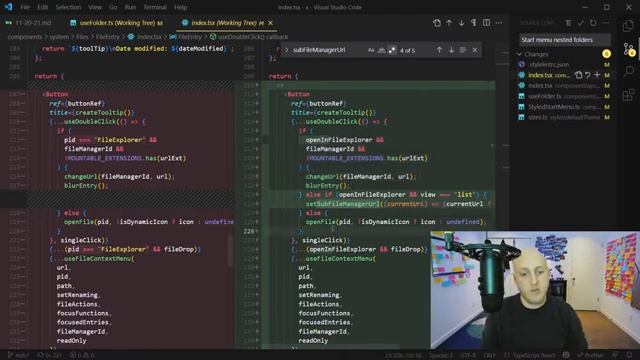Open the Selection menu
Viewport: 640px width, 360px height.
point(68,7)
